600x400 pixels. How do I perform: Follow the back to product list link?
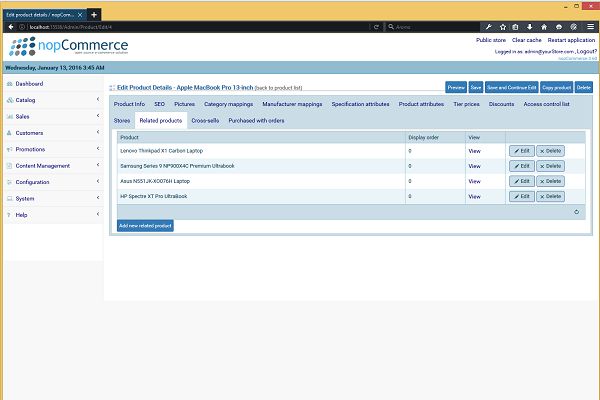pos(278,88)
